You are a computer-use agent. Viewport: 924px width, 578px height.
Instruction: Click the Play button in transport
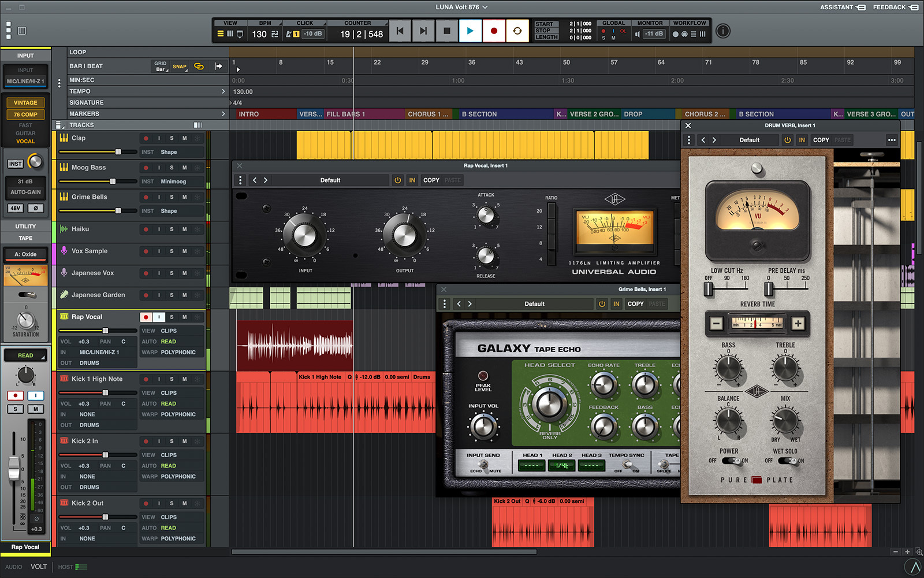tap(470, 31)
